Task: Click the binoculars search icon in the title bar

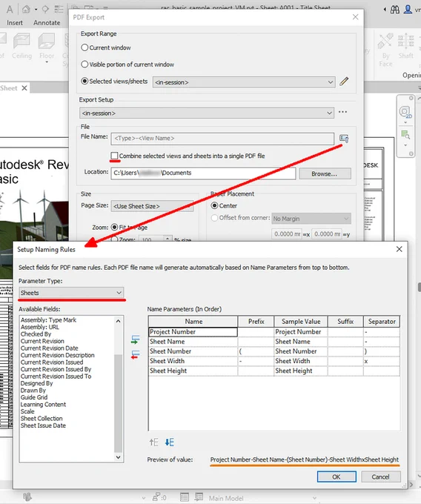Action: coord(394,10)
